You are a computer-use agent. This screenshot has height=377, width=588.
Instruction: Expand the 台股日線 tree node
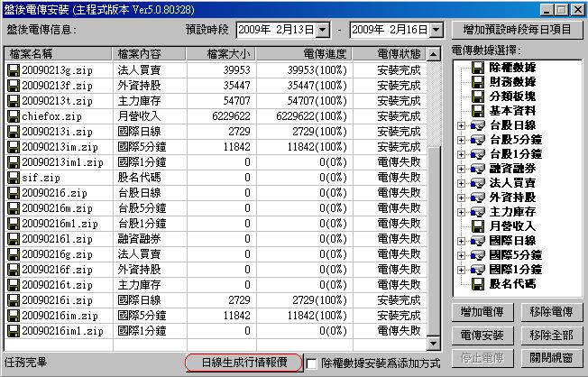pyautogui.click(x=461, y=125)
